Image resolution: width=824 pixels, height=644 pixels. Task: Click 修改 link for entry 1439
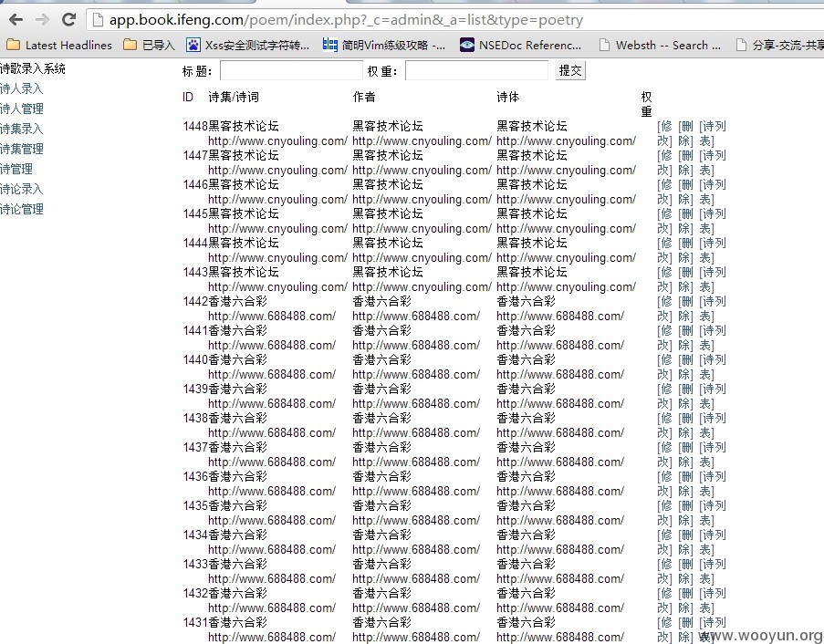[x=665, y=396]
